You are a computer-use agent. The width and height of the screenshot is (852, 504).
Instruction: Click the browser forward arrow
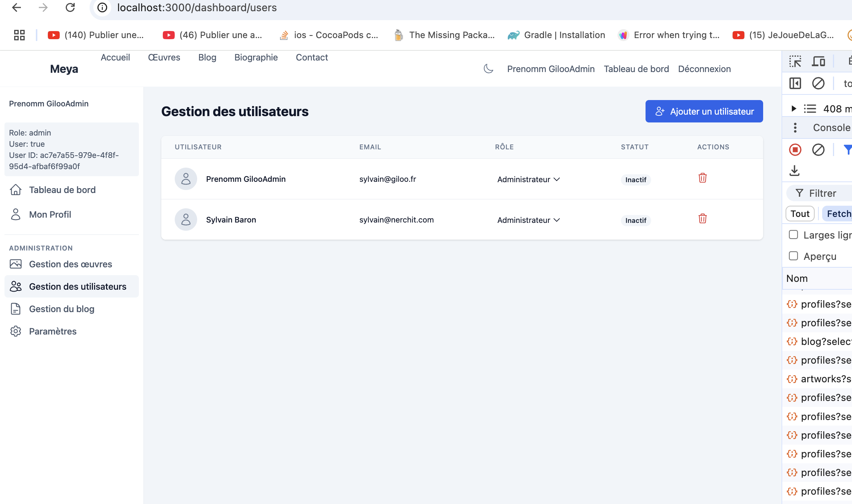[x=43, y=7]
